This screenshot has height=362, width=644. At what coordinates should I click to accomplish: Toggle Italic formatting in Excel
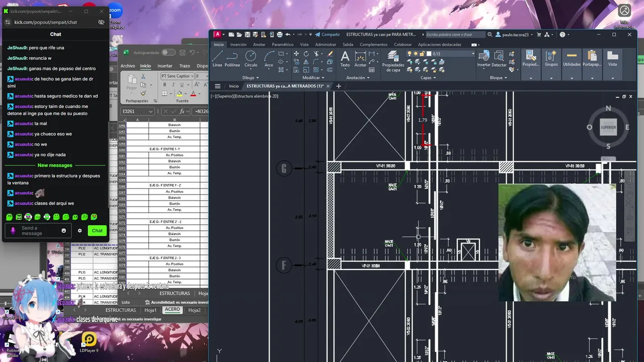[172, 84]
